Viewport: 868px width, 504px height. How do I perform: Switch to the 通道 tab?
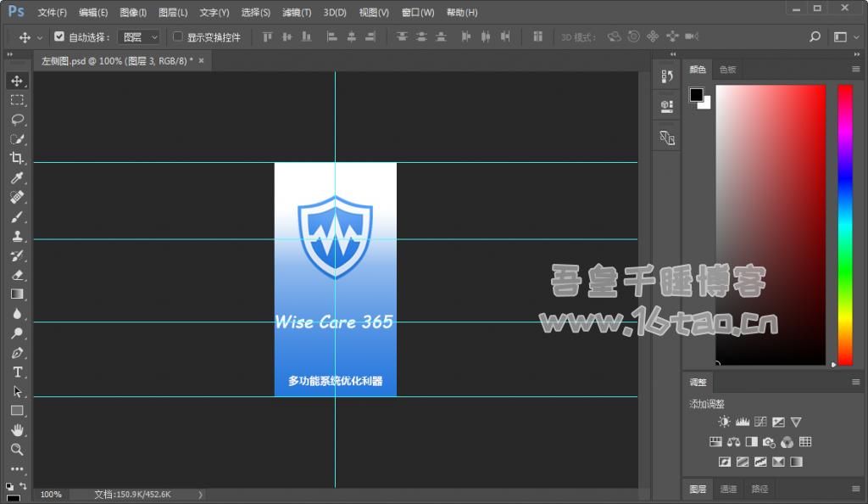[x=728, y=490]
